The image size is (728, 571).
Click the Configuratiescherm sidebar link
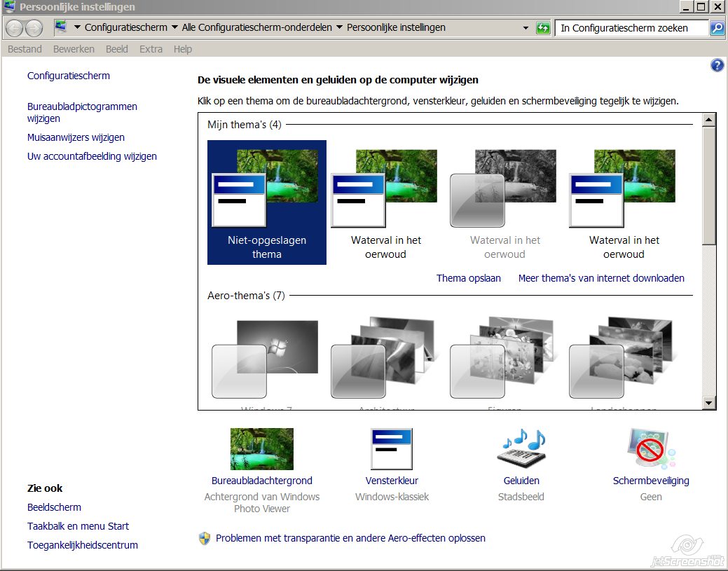pos(69,76)
